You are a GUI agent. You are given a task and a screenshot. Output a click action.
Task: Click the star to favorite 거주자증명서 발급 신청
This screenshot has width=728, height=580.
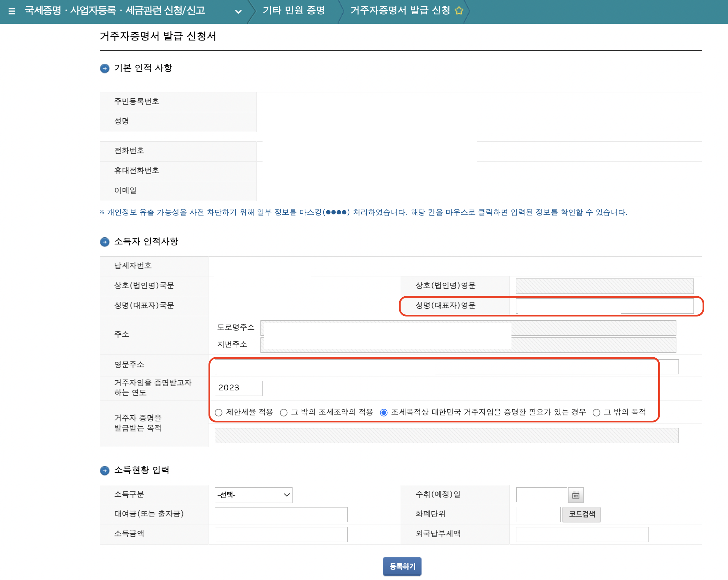point(458,10)
